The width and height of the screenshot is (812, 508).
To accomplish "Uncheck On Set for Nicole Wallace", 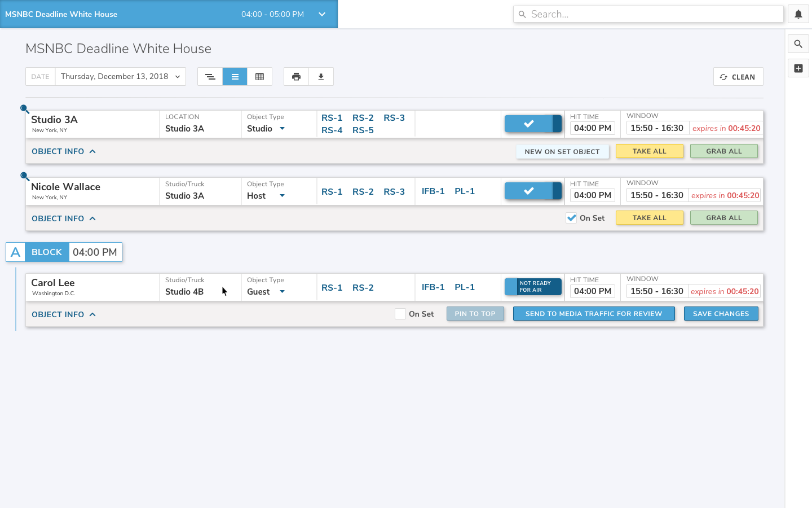I will (x=571, y=218).
